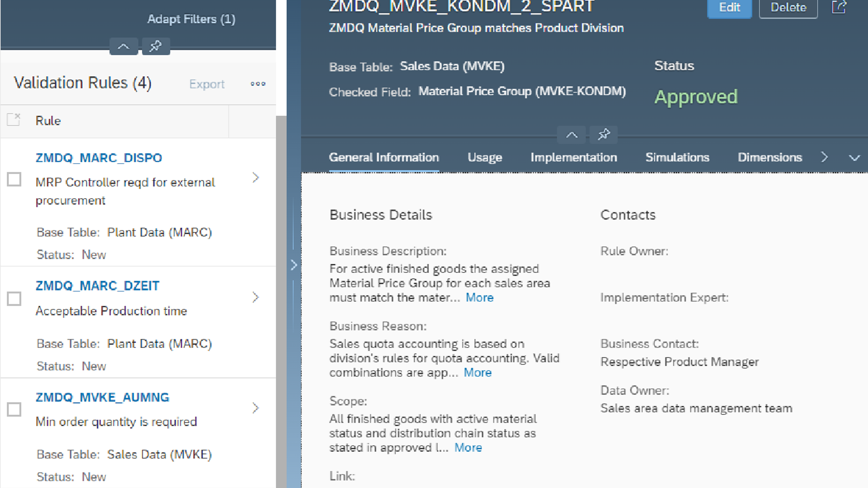Pin the filter header in left panel
Image resolution: width=868 pixels, height=488 pixels.
coord(156,46)
